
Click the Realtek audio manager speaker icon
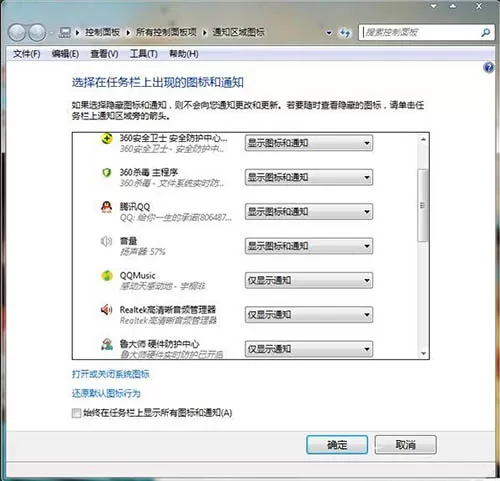click(106, 310)
